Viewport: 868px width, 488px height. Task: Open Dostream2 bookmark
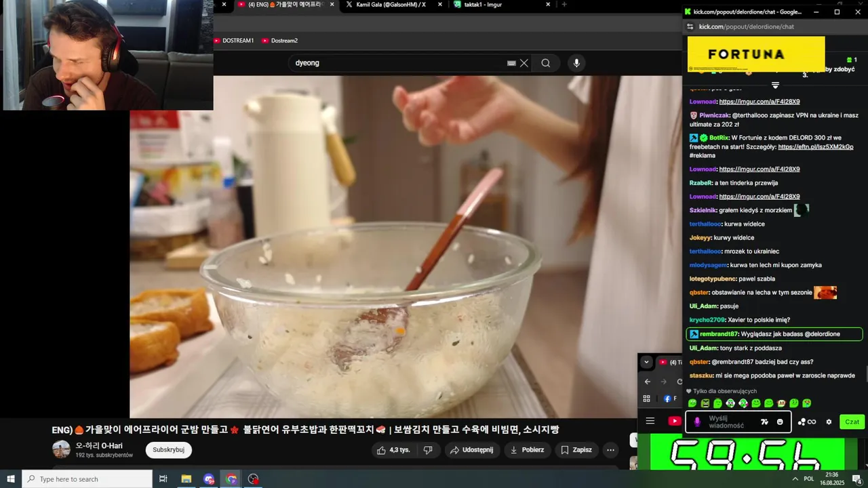click(x=280, y=41)
